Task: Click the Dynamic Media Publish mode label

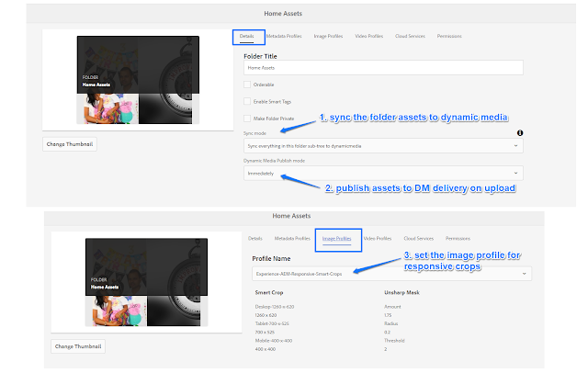Action: pyautogui.click(x=274, y=161)
